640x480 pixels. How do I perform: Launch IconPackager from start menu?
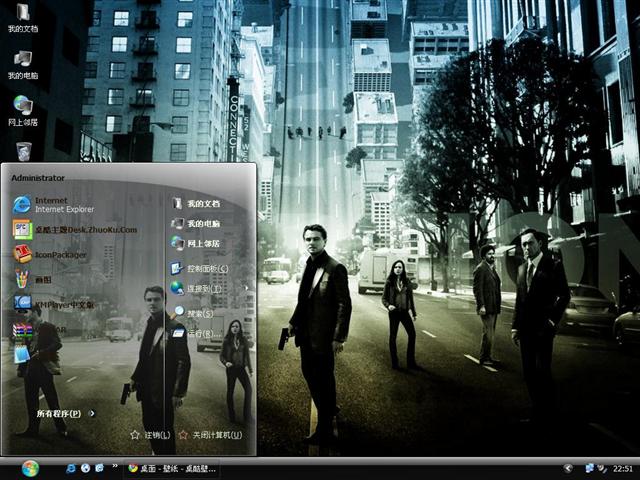49,255
